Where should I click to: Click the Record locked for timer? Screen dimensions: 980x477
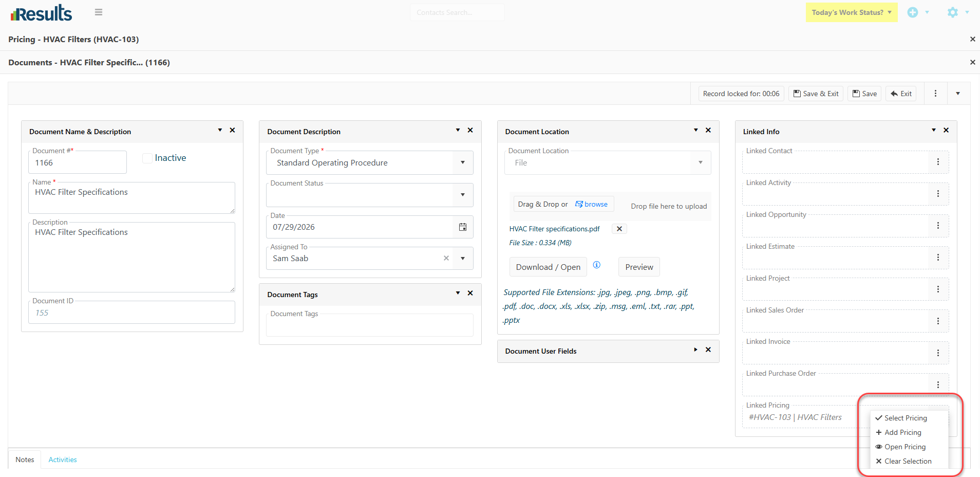pyautogui.click(x=741, y=94)
